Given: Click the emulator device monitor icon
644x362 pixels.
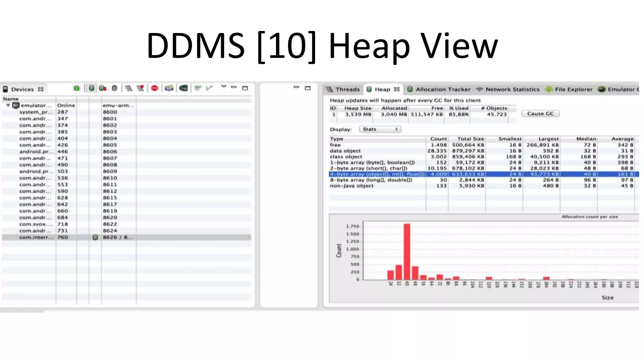Looking at the screenshot, I should [x=16, y=105].
